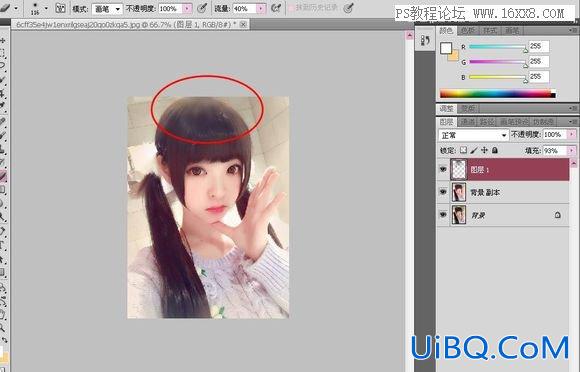Switch to the 颜色 tab

pos(446,30)
